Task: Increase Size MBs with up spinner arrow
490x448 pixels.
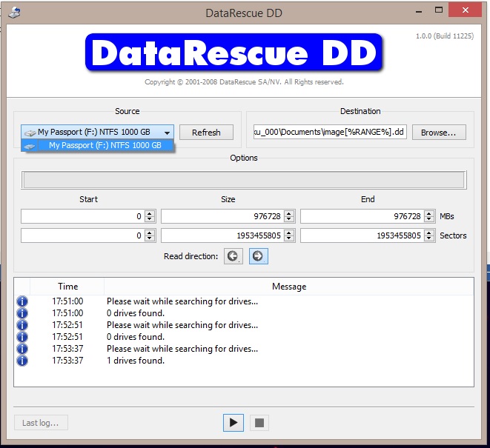Action: click(x=289, y=213)
